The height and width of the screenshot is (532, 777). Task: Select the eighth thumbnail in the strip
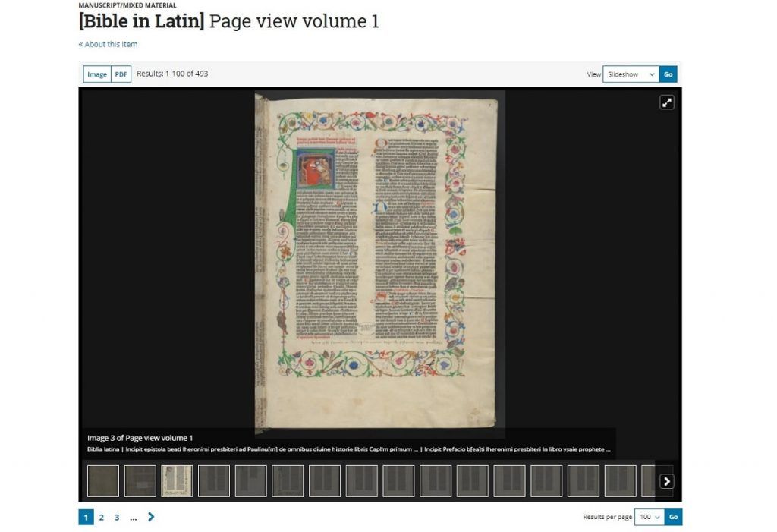[362, 481]
